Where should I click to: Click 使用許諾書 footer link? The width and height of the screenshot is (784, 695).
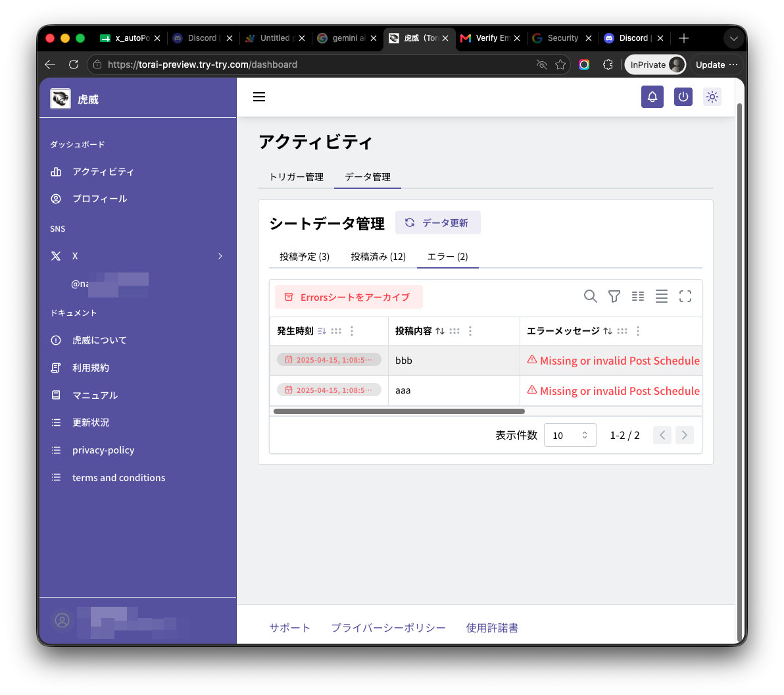tap(492, 627)
